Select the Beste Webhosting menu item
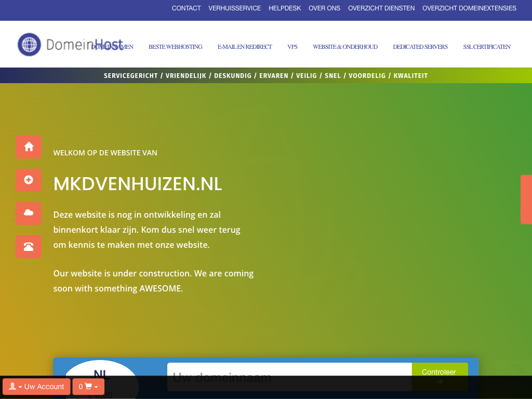 [176, 47]
